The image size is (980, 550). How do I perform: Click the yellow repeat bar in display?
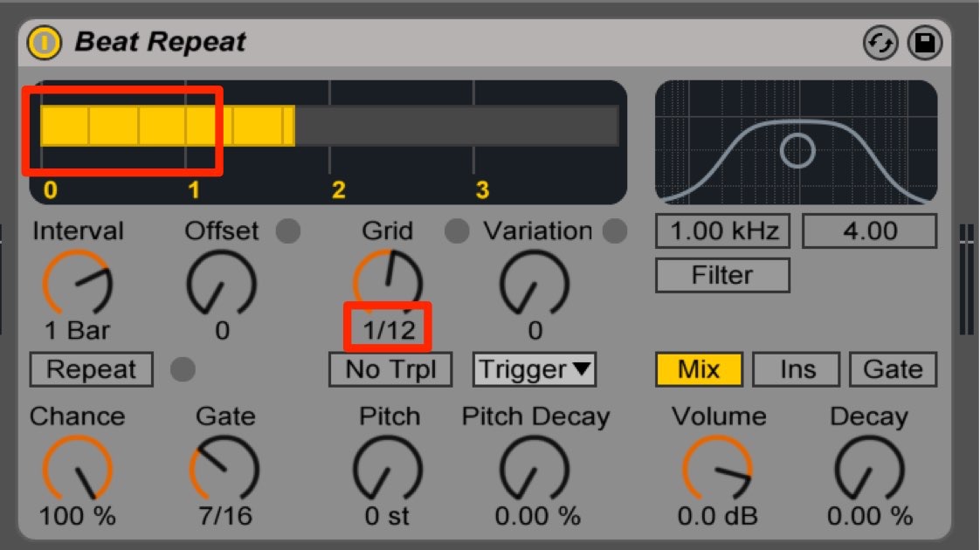coord(168,126)
